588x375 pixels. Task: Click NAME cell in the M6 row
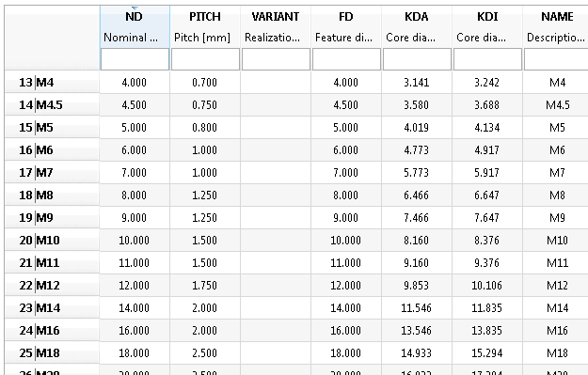click(x=556, y=149)
